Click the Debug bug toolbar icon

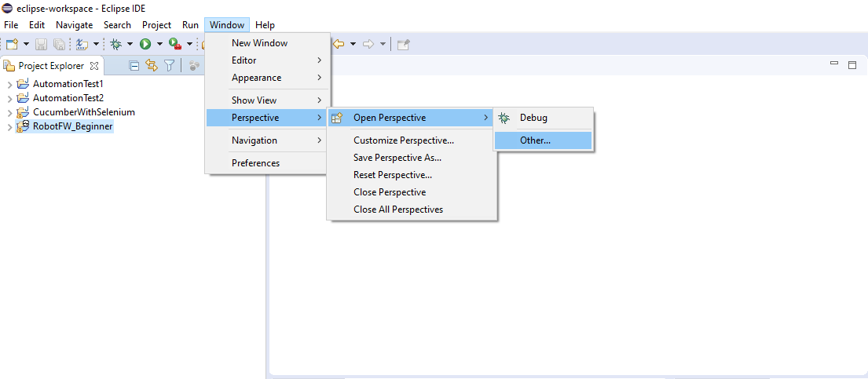pos(115,44)
